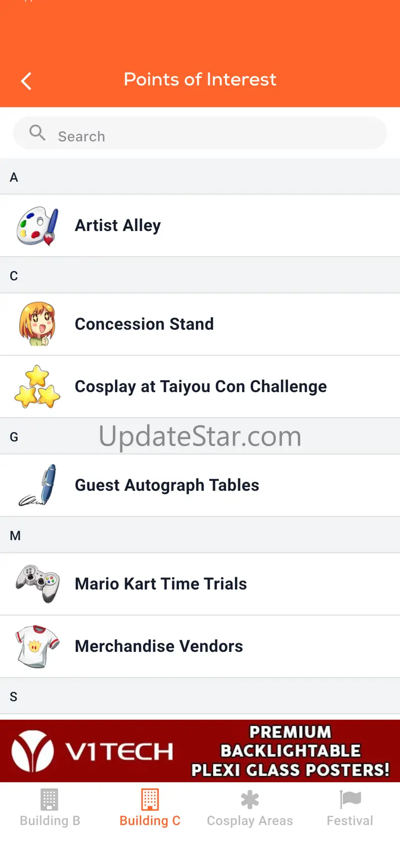Open Merchandise Vendors listing

pyautogui.click(x=158, y=646)
